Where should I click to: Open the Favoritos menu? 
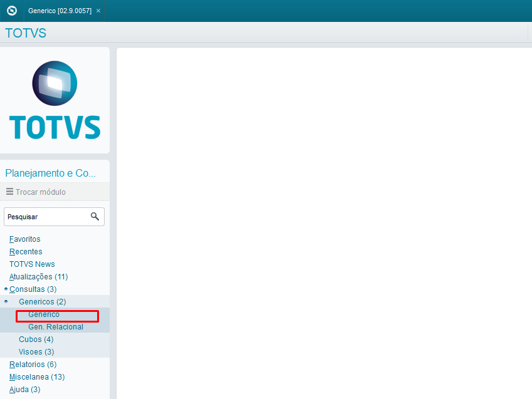[x=25, y=239]
